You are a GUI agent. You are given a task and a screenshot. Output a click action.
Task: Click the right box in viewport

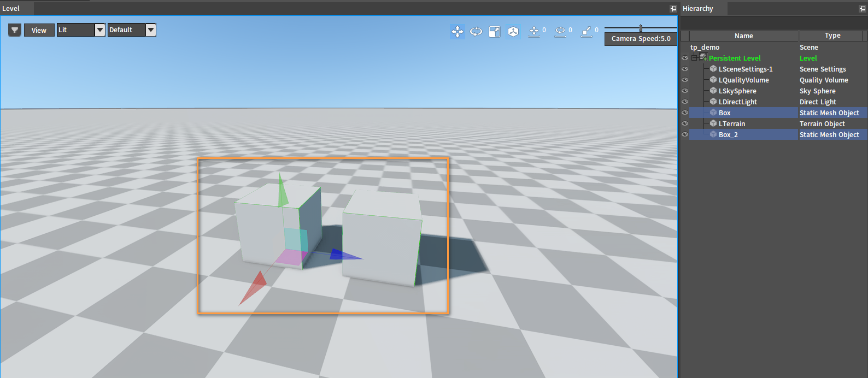(x=382, y=238)
